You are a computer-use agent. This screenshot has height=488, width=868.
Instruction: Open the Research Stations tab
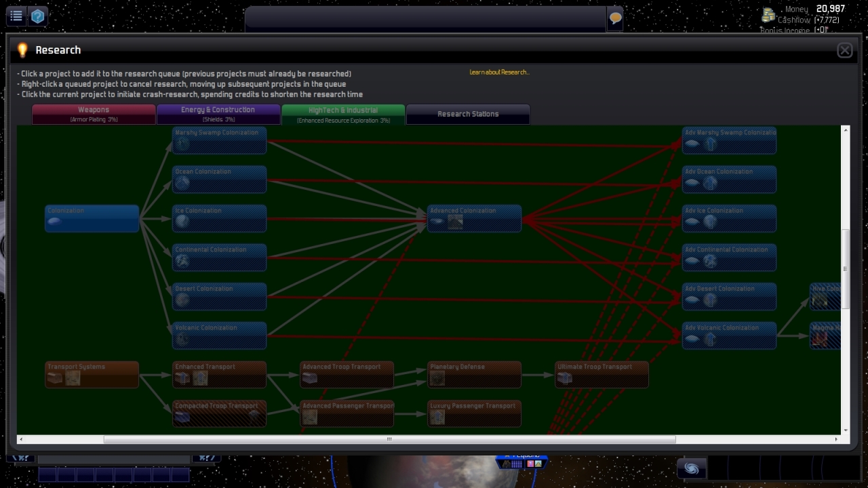468,114
